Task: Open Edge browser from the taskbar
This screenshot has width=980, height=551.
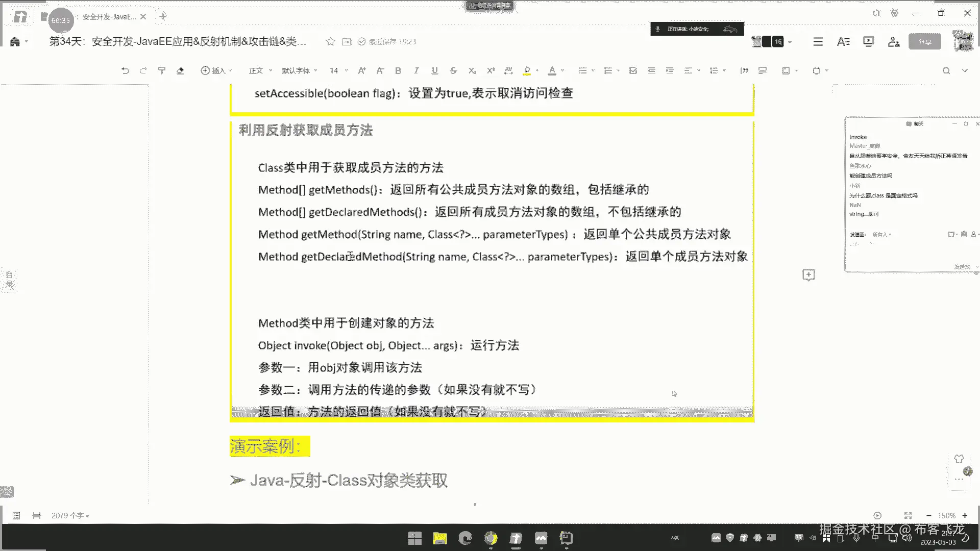Action: pos(465,538)
